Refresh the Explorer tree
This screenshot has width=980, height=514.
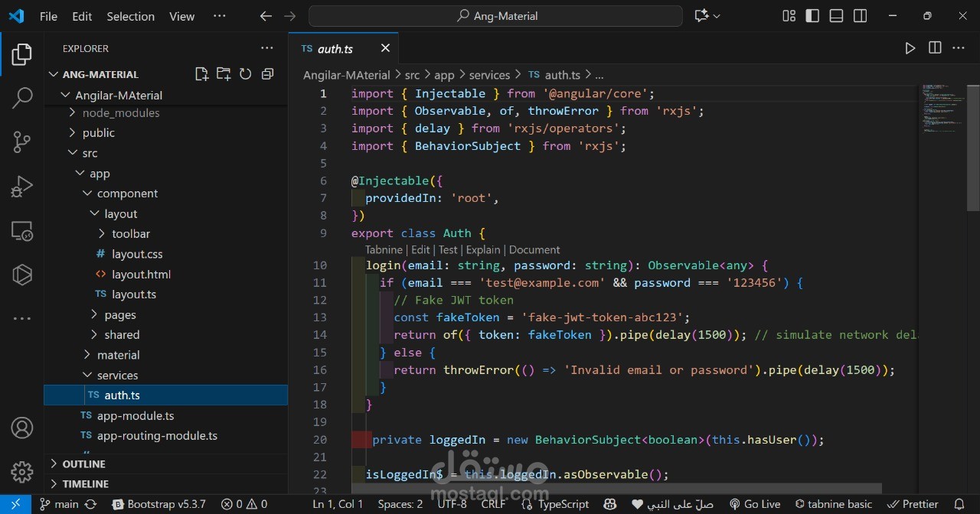(x=245, y=74)
